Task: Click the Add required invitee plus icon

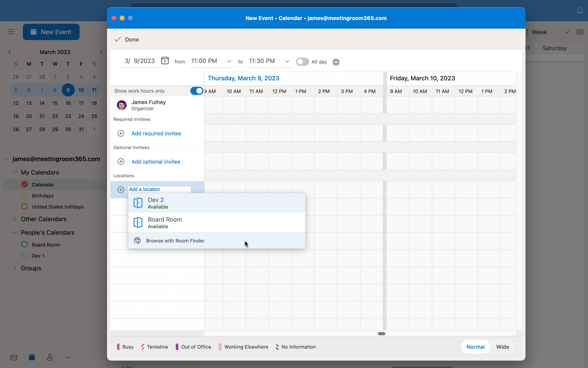Action: [x=121, y=133]
